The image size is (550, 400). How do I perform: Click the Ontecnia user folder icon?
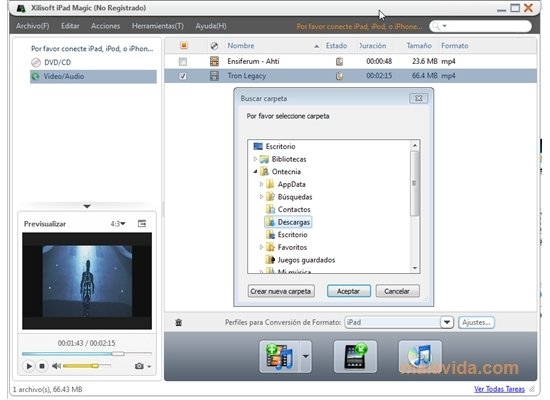point(265,172)
